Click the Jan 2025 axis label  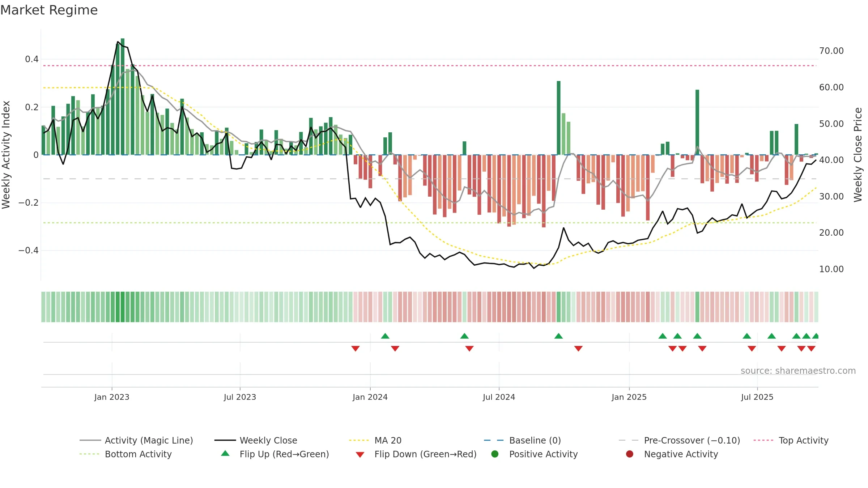tap(629, 397)
